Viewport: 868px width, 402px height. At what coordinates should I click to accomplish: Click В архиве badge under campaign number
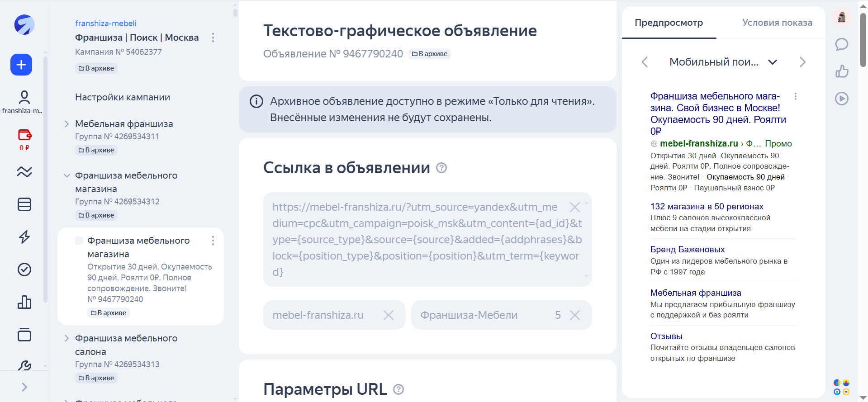96,68
